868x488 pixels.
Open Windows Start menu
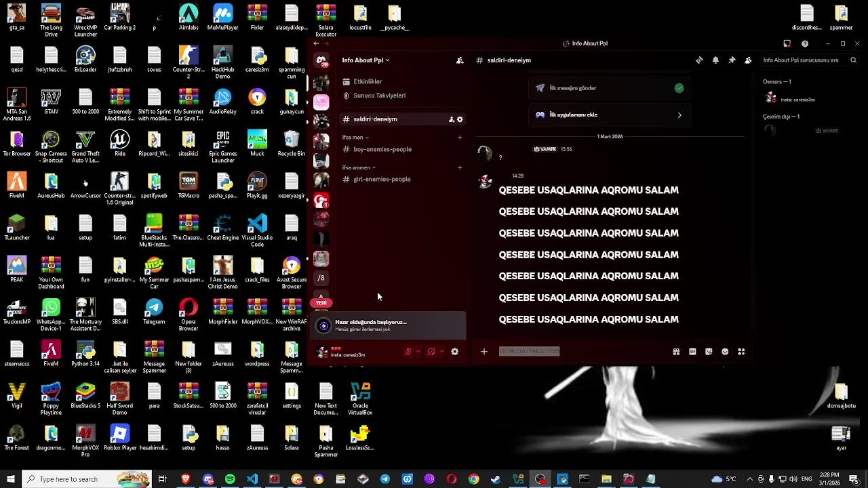click(x=11, y=479)
